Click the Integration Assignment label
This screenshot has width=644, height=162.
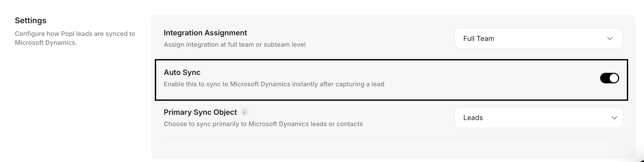tap(205, 33)
